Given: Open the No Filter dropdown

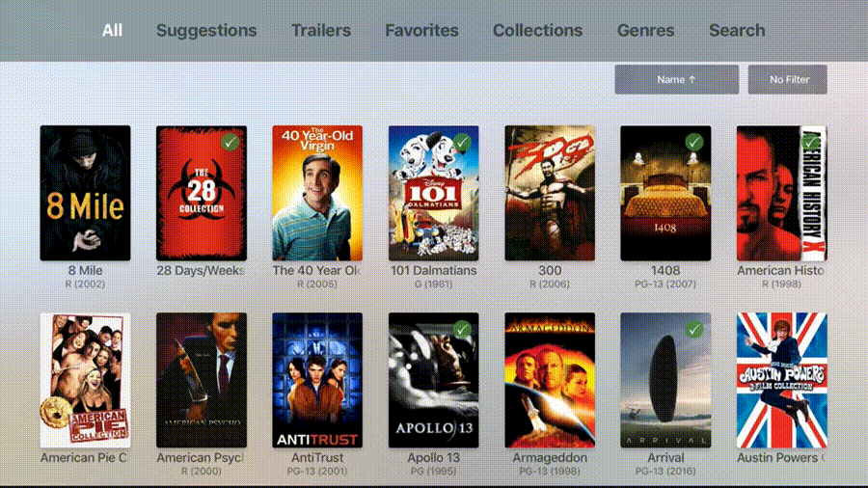Looking at the screenshot, I should 788,80.
